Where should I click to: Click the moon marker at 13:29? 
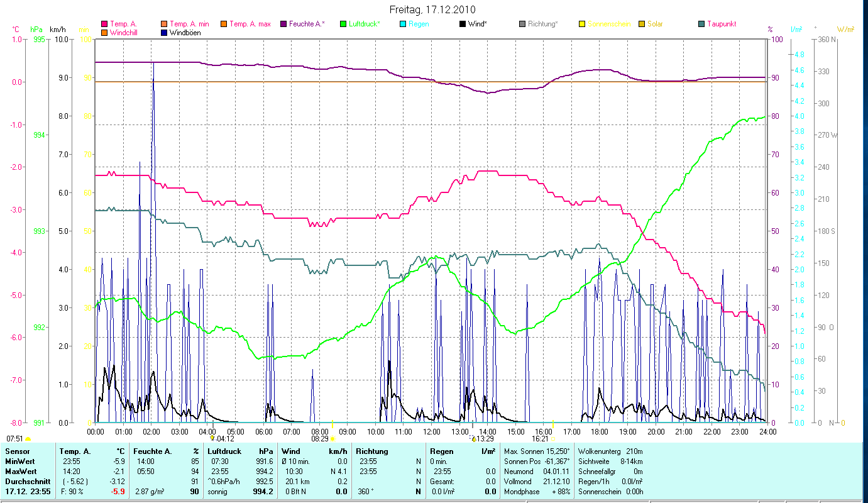pos(474,438)
